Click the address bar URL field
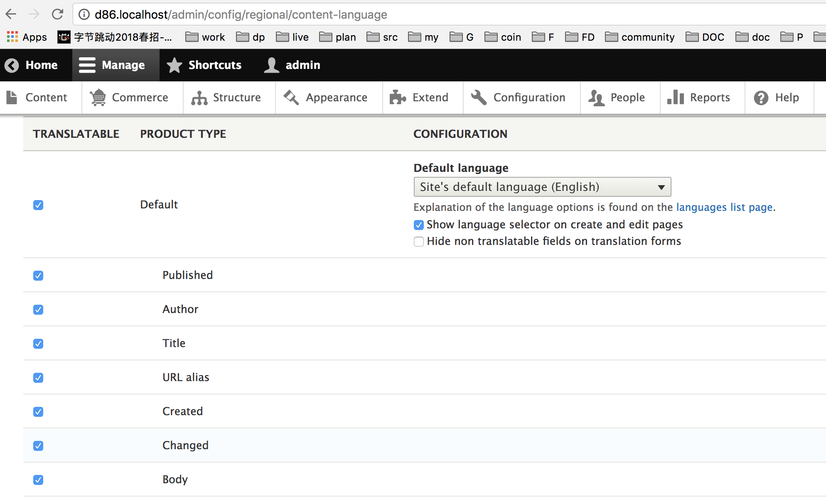This screenshot has width=826, height=504. [x=449, y=15]
